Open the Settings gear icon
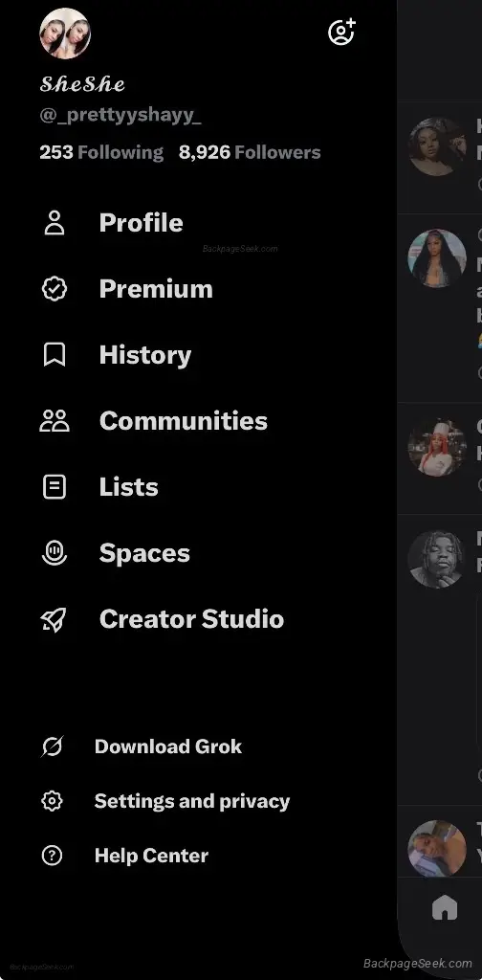Viewport: 482px width, 980px height. click(x=52, y=801)
